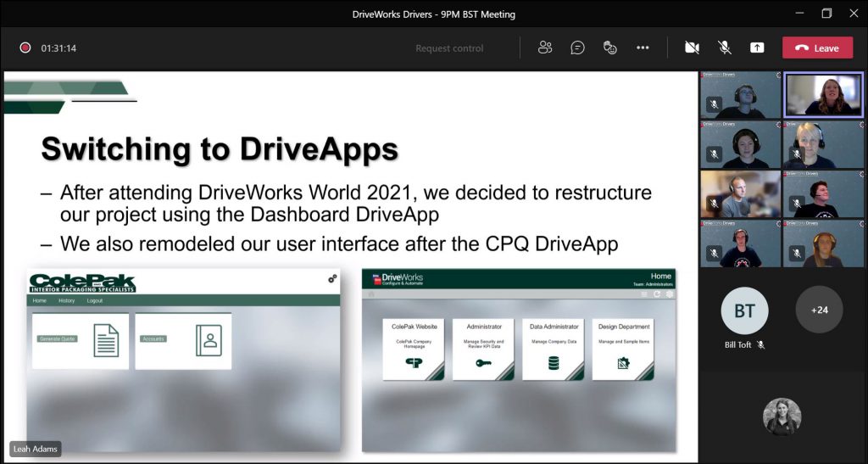The width and height of the screenshot is (868, 464).
Task: Click History in the ColePak slide menu
Action: (x=66, y=300)
